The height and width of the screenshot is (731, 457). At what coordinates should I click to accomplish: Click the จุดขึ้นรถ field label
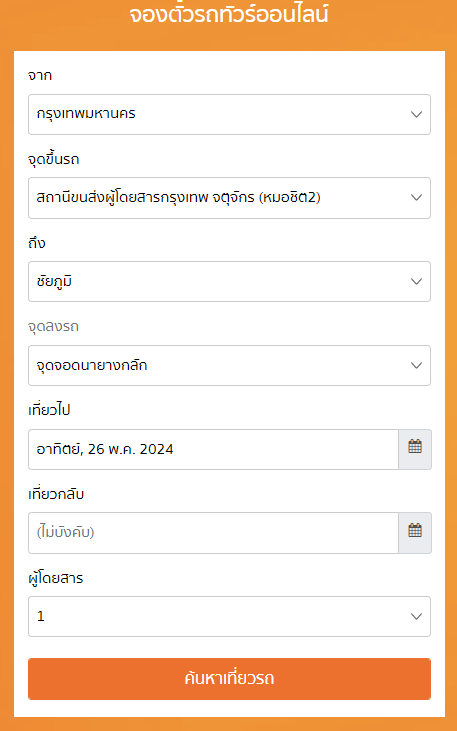point(54,159)
